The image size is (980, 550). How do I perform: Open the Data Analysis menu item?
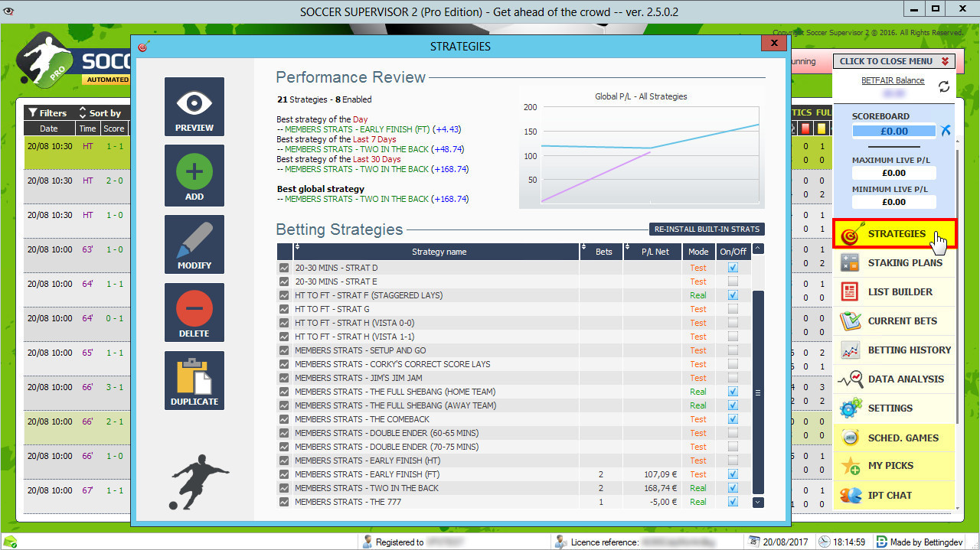click(894, 379)
